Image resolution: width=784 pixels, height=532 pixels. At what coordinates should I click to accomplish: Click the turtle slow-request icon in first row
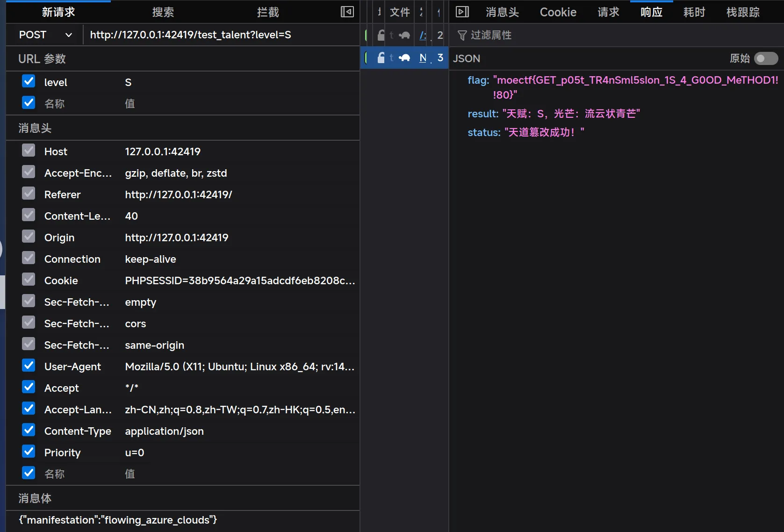(x=404, y=35)
